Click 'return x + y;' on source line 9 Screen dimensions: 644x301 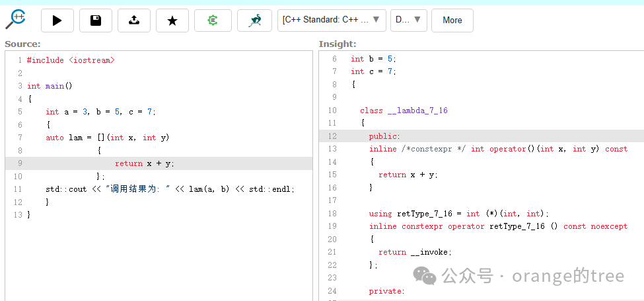click(x=145, y=163)
